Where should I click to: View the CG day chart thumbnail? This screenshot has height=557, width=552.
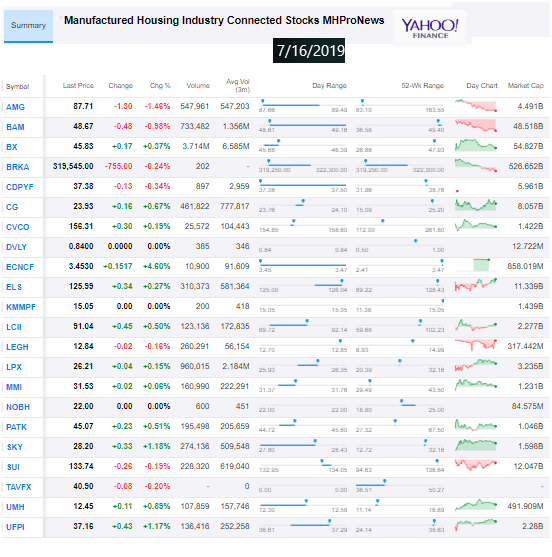476,205
